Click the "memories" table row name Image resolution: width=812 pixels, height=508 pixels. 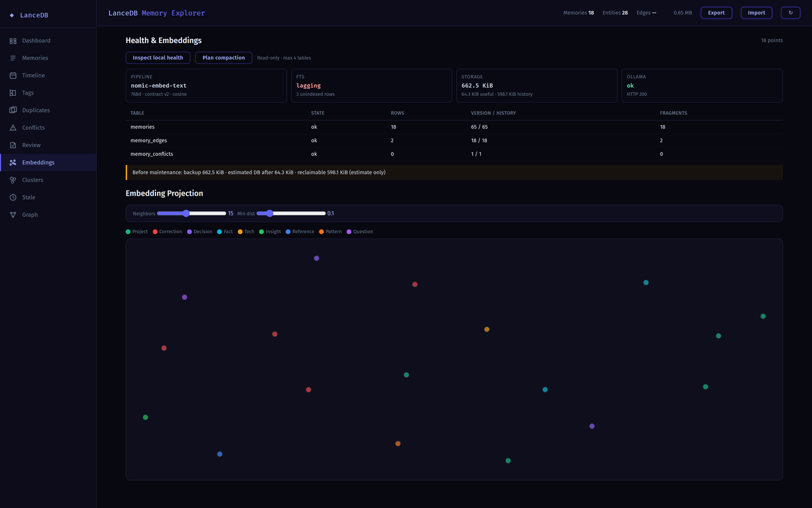(x=143, y=127)
